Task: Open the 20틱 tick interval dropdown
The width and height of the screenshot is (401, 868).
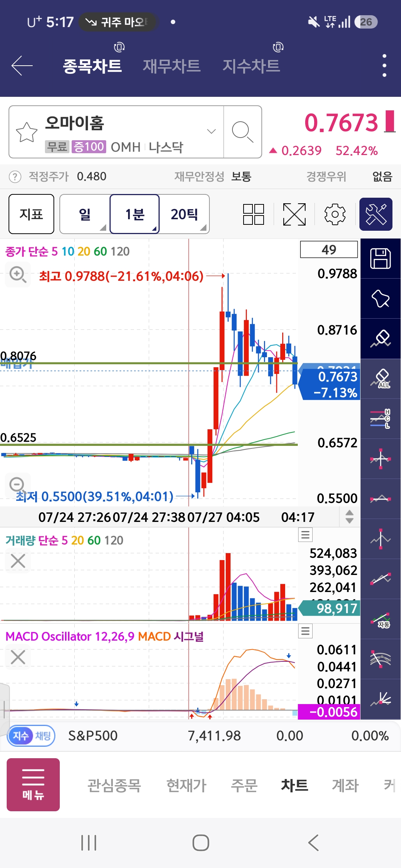Action: pyautogui.click(x=184, y=214)
